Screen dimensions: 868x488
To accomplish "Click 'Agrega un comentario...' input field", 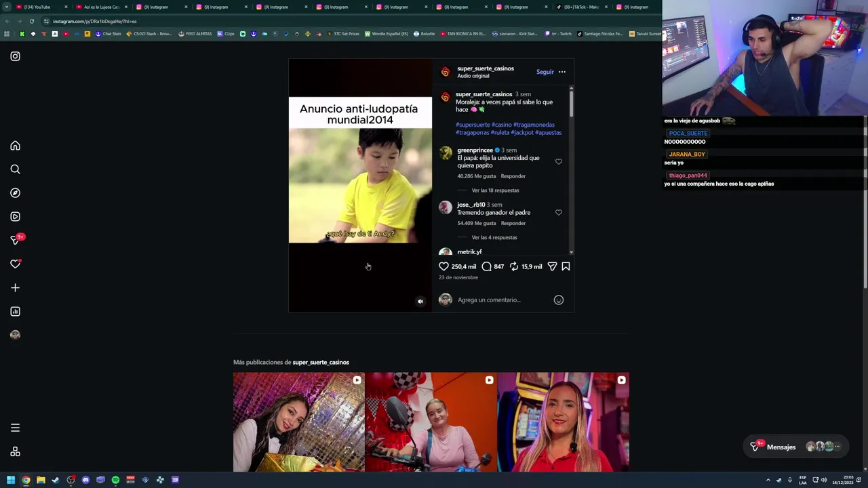I will [502, 300].
